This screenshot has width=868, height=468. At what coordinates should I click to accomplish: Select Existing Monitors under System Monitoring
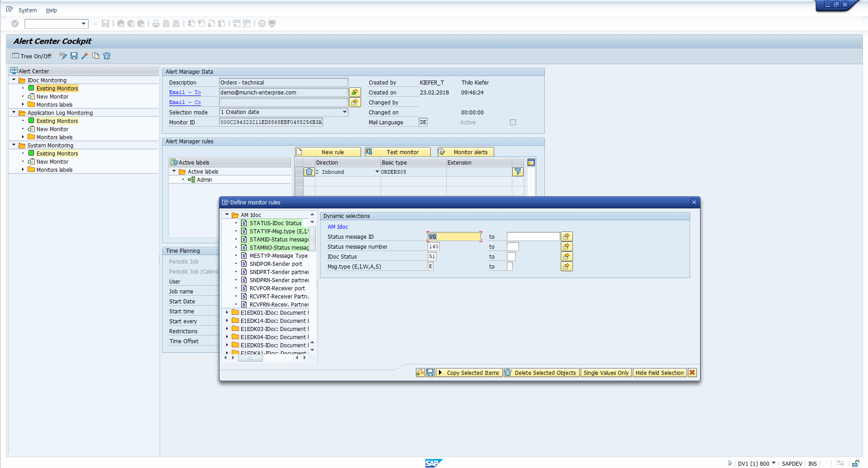coord(57,153)
